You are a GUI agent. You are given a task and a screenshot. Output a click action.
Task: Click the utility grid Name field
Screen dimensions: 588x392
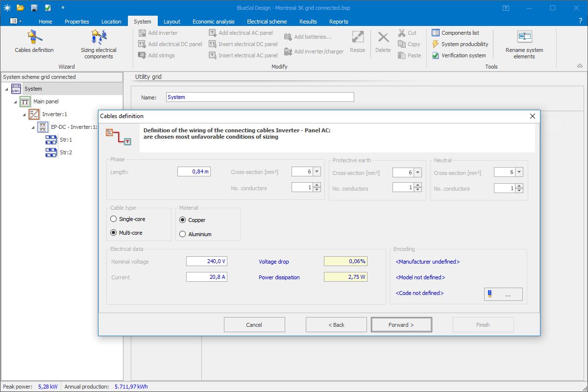point(260,97)
